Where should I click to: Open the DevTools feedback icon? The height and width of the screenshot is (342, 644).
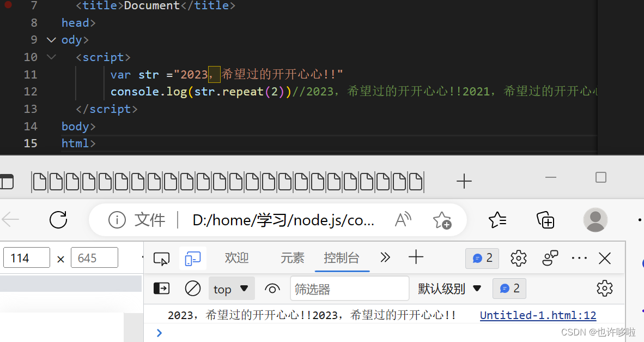click(550, 258)
